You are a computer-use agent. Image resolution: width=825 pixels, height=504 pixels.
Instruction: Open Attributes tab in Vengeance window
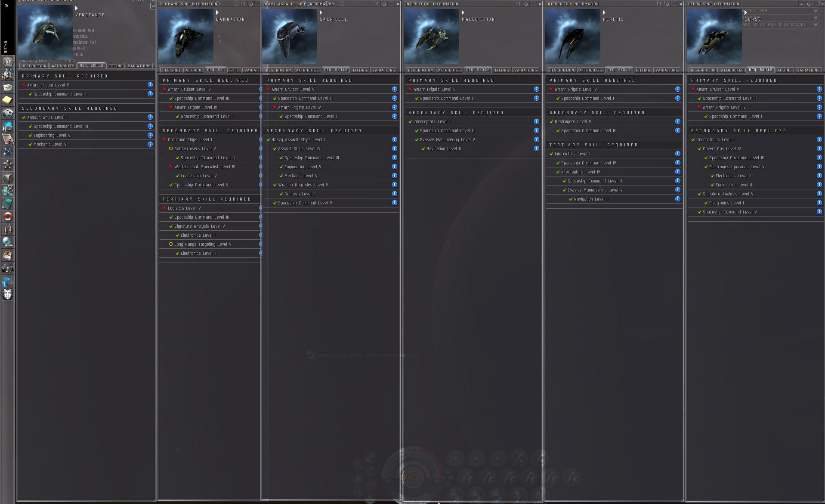pos(63,66)
